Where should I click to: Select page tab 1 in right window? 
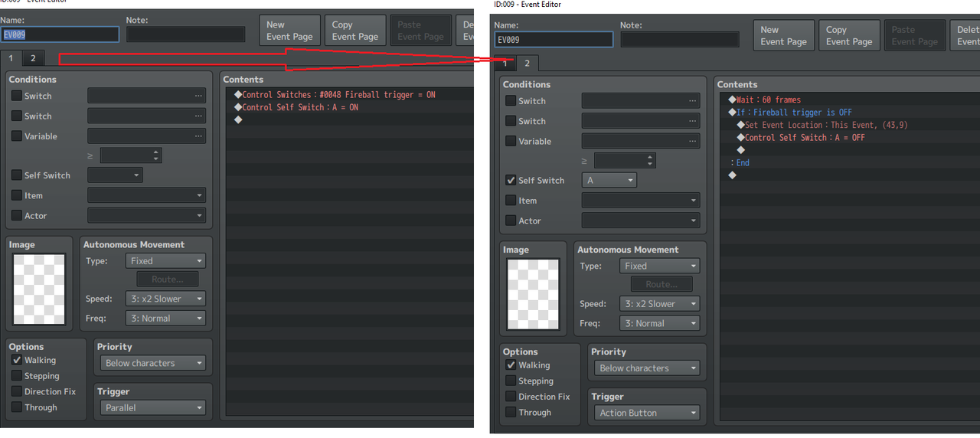click(505, 63)
